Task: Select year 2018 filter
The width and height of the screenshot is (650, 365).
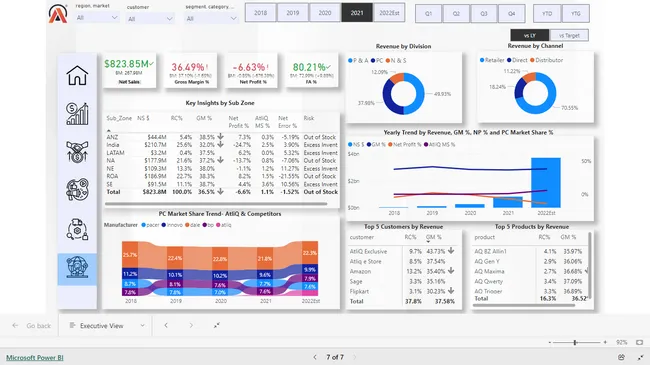Action: coord(260,13)
